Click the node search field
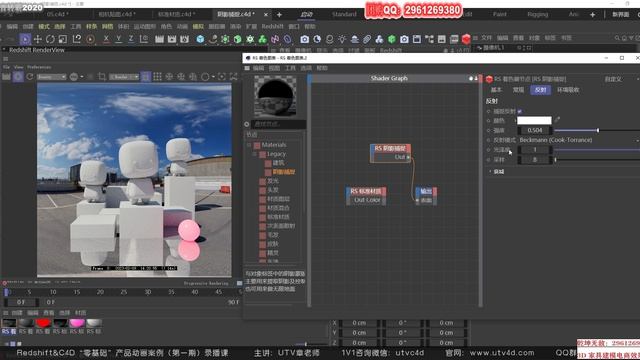Viewport: 640px width, 360px height. tap(279, 124)
